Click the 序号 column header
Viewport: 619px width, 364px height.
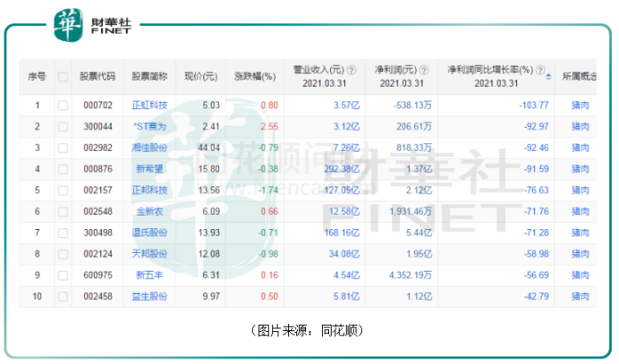point(37,77)
